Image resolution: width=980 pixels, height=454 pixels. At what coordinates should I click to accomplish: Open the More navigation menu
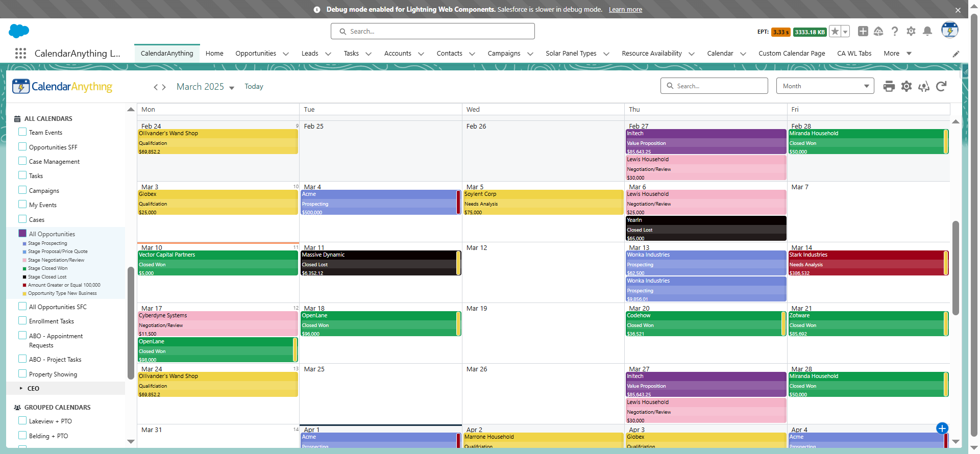coord(897,54)
